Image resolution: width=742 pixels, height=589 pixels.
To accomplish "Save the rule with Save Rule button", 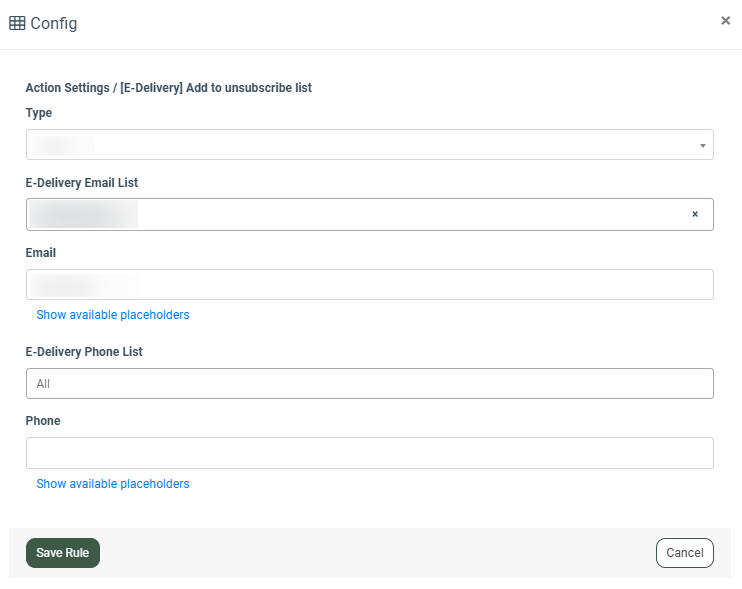I will click(63, 553).
